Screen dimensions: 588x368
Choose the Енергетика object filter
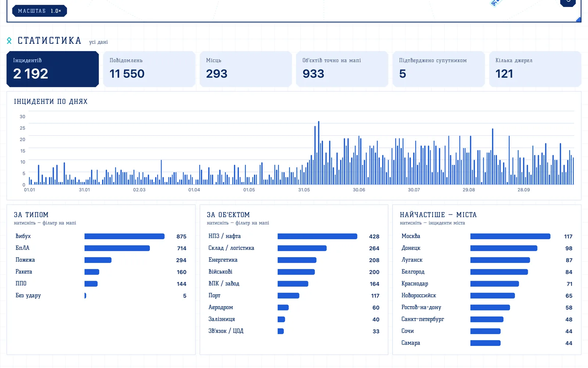coord(294,260)
